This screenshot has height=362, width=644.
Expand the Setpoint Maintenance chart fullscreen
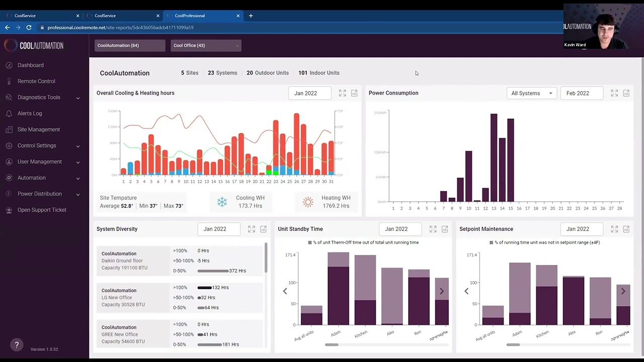[614, 229]
